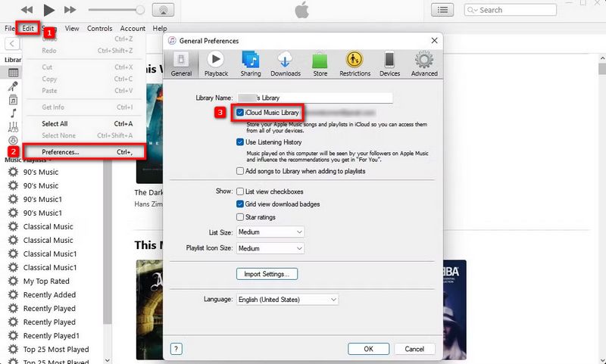
Task: Toggle the Use Listening History checkbox
Action: coord(240,142)
